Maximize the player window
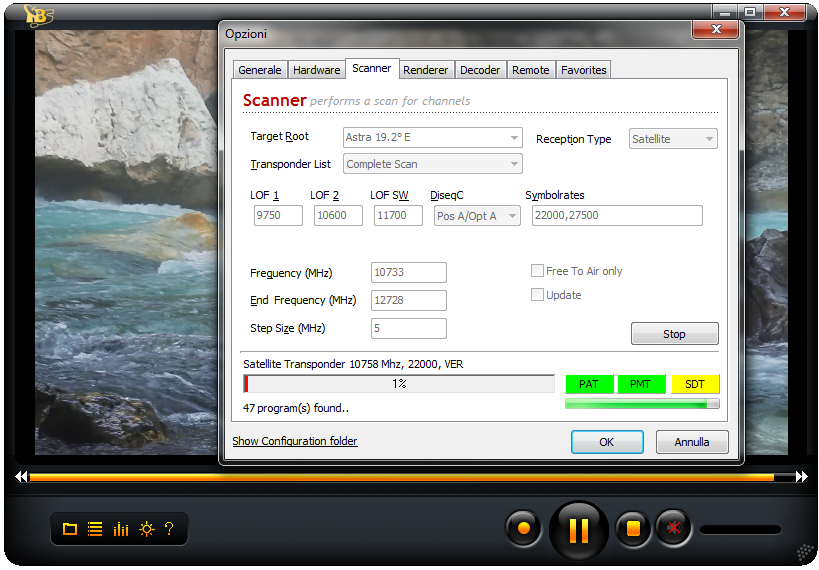 point(750,13)
